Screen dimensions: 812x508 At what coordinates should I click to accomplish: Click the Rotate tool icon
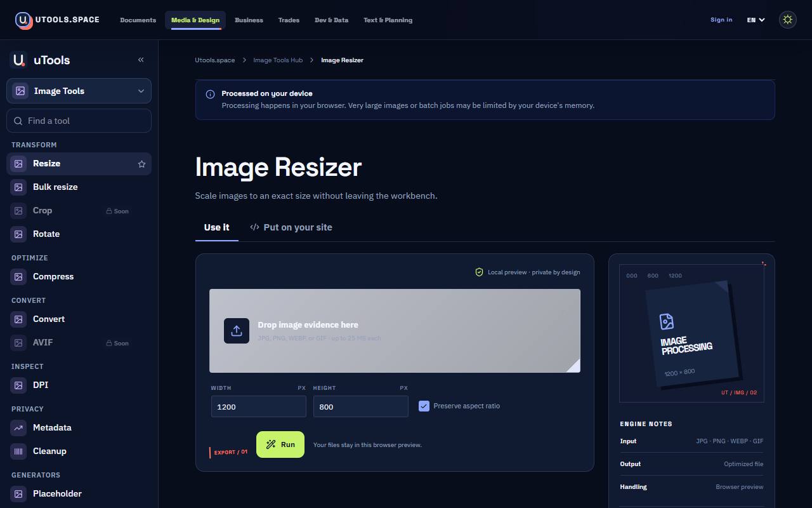click(x=18, y=234)
